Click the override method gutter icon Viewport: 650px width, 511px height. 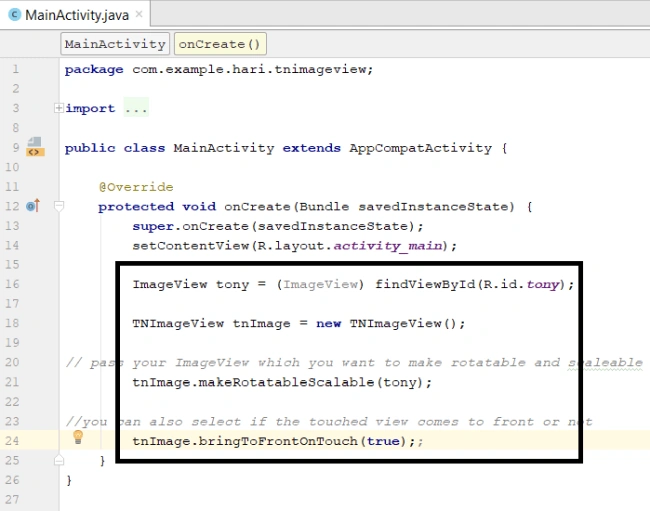(x=33, y=206)
